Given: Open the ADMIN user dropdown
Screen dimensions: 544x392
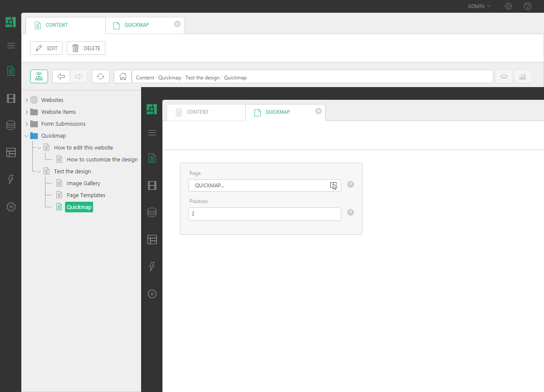Looking at the screenshot, I should [479, 6].
